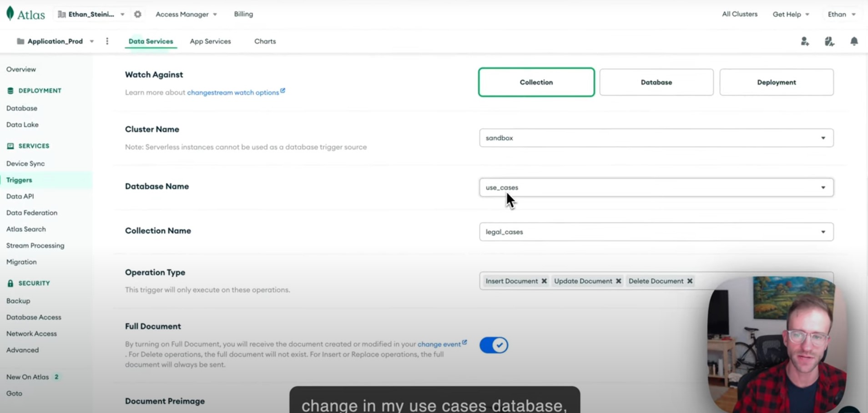The image size is (868, 413).
Task: Open Data Federation in the sidebar
Action: [32, 213]
